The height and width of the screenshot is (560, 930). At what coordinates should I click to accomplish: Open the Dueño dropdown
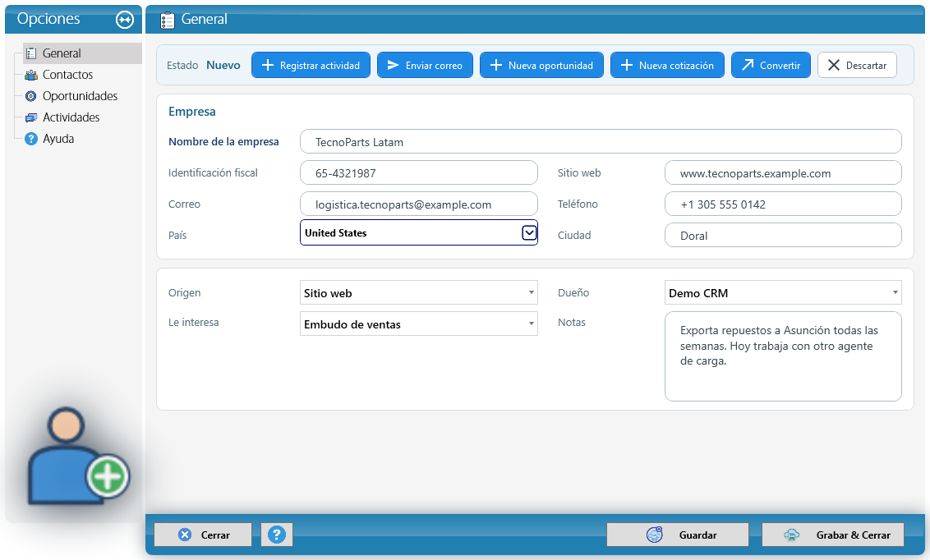tap(895, 293)
